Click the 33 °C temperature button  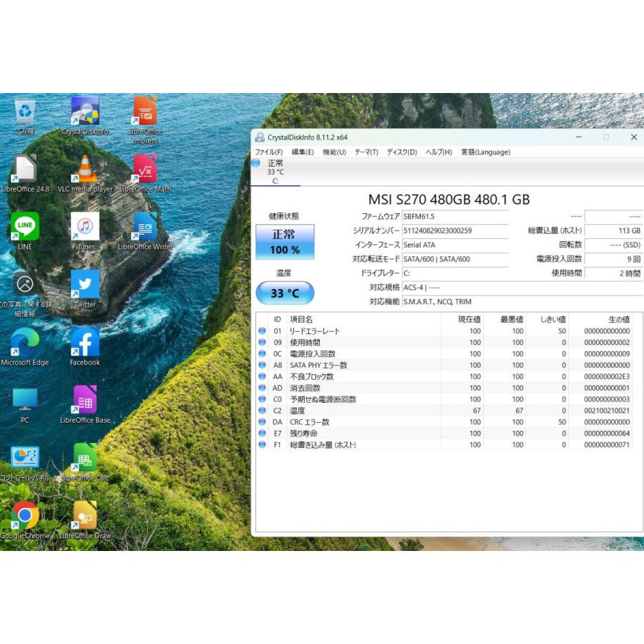(285, 293)
